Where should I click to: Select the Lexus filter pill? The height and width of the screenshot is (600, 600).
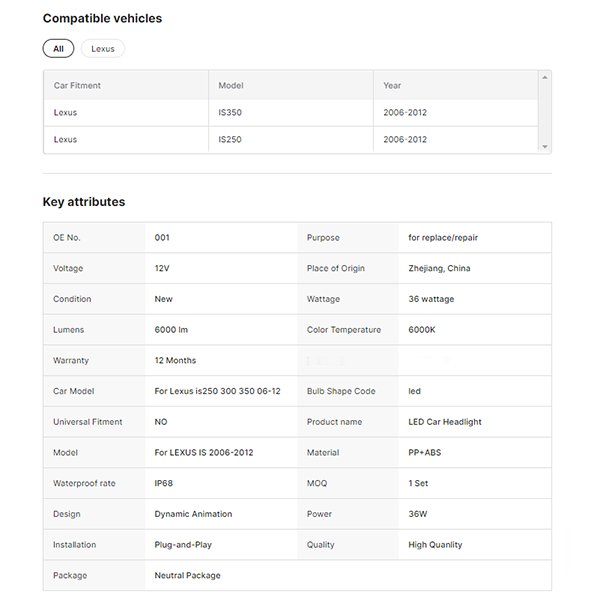103,48
